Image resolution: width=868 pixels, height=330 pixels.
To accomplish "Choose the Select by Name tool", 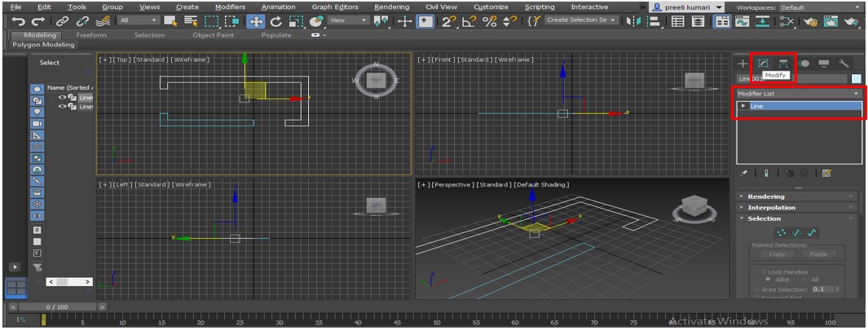I will click(x=190, y=21).
